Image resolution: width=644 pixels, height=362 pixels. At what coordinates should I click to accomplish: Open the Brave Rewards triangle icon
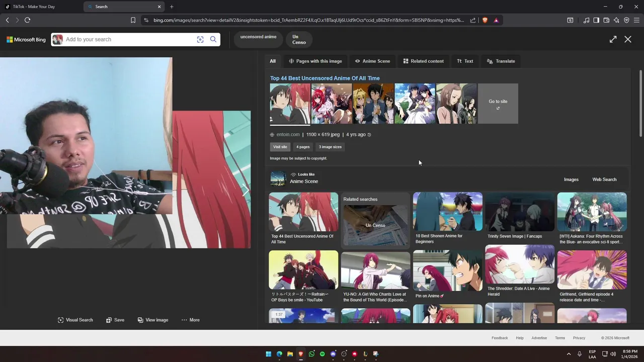tap(496, 20)
